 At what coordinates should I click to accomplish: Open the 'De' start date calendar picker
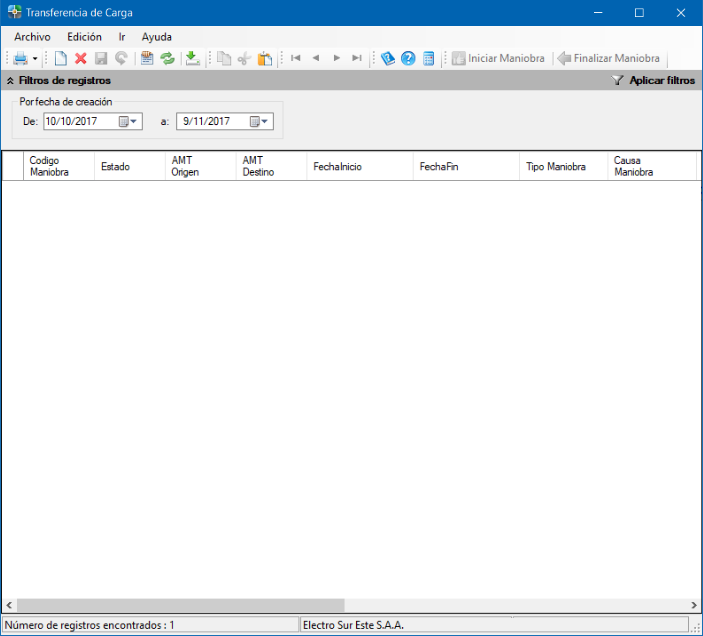pyautogui.click(x=129, y=121)
